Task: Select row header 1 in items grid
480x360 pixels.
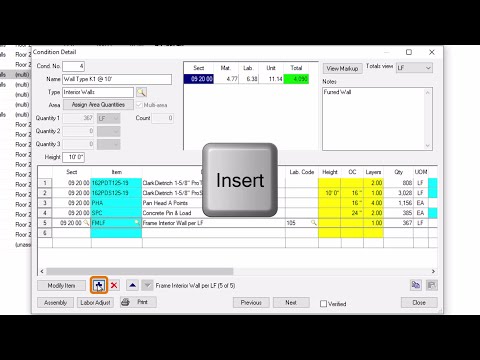Action: 45,183
